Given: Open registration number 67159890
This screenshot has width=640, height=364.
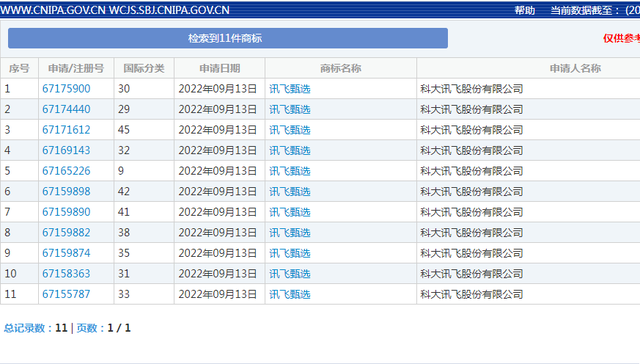Looking at the screenshot, I should coord(66,212).
